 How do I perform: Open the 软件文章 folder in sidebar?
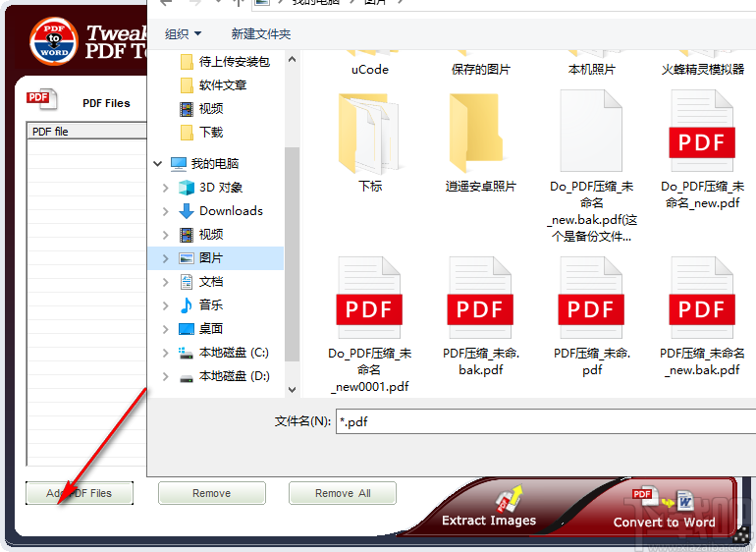tap(213, 85)
